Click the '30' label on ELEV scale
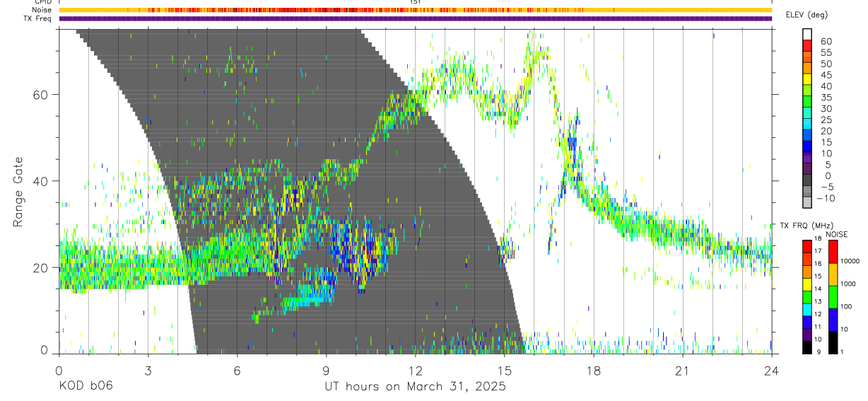 pos(826,109)
